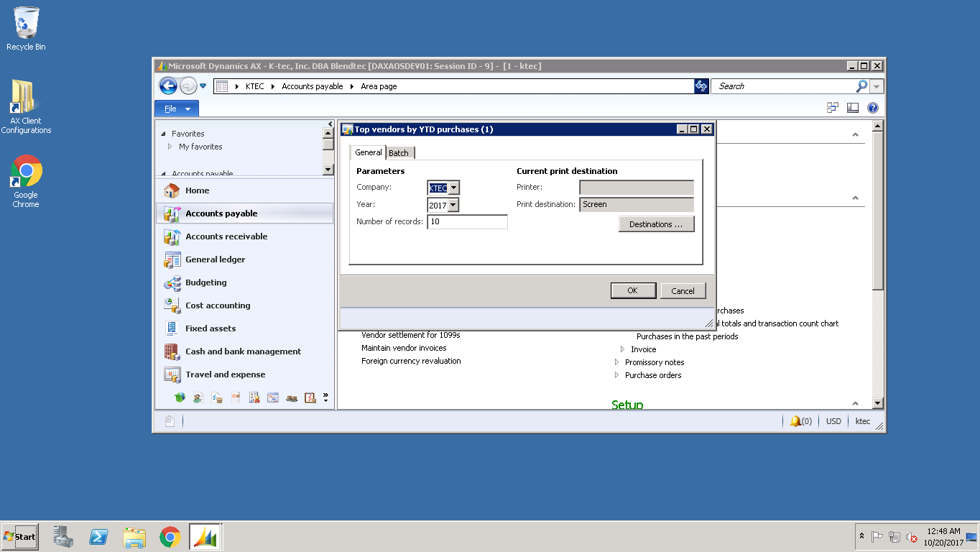
Task: Open Google Chrome from the taskbar
Action: coord(170,537)
